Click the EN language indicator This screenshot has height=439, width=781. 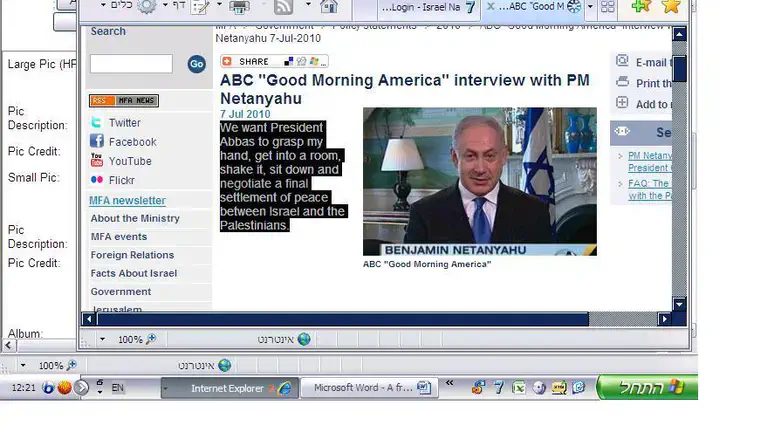click(118, 388)
